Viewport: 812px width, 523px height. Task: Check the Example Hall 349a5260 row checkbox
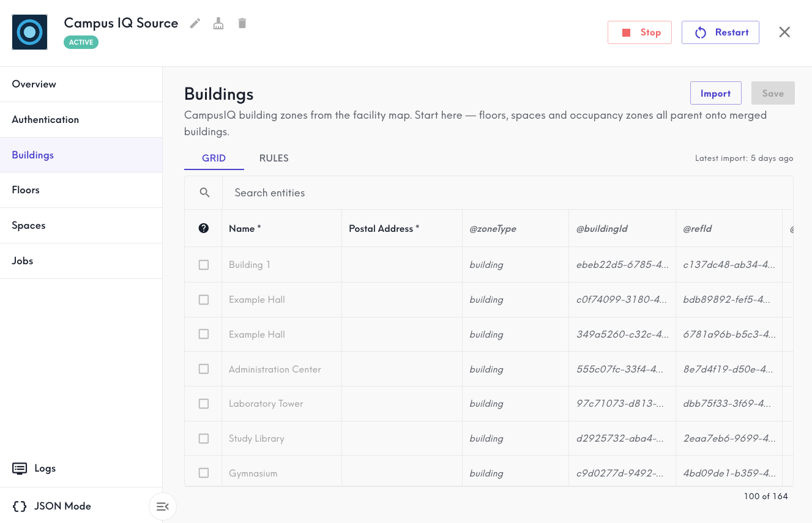pos(204,334)
